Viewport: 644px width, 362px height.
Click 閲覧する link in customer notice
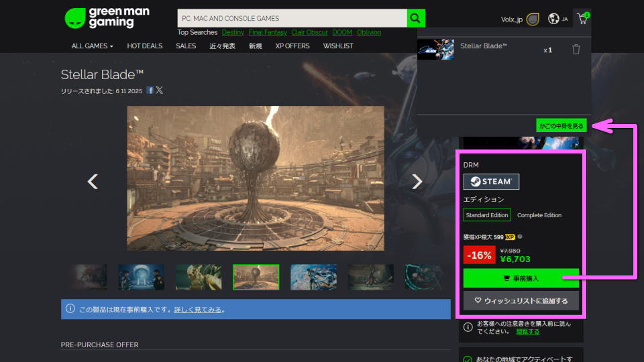(528, 331)
